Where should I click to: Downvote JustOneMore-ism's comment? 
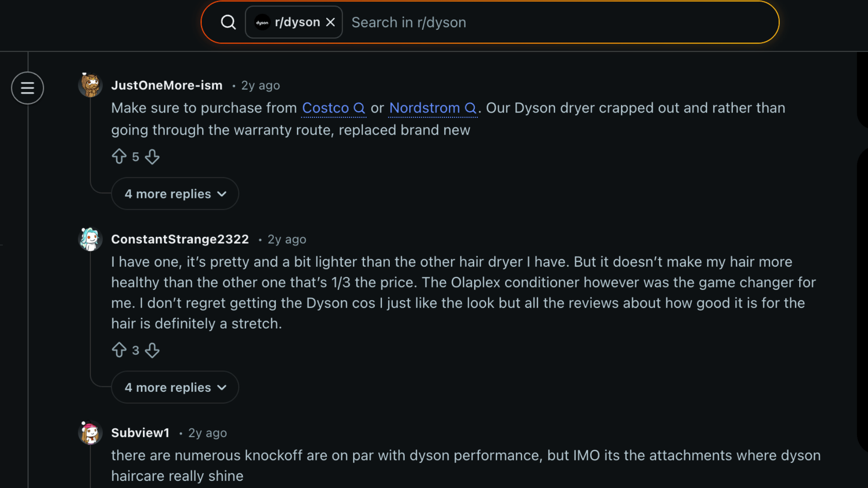coord(152,157)
